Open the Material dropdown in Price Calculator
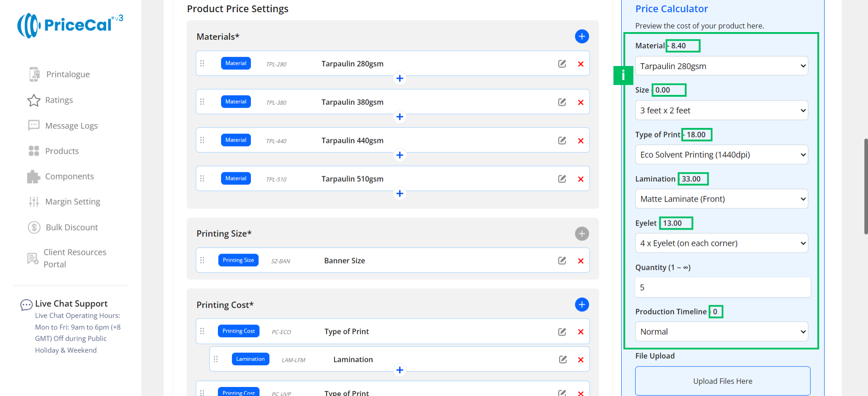Image resolution: width=868 pixels, height=396 pixels. tap(721, 66)
